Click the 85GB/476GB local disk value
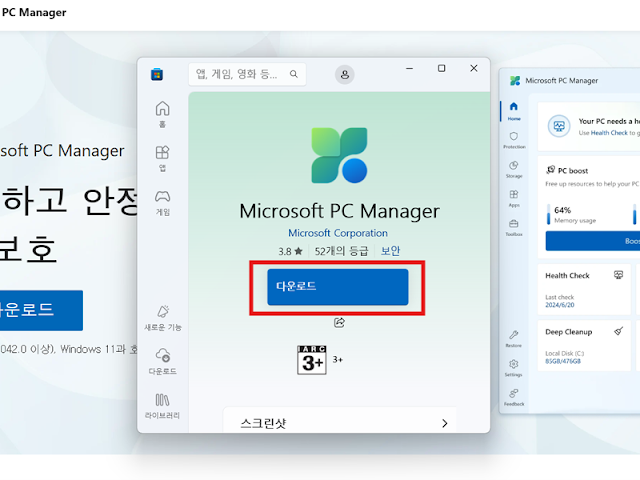Viewport: 640px width, 480px height. point(563,361)
